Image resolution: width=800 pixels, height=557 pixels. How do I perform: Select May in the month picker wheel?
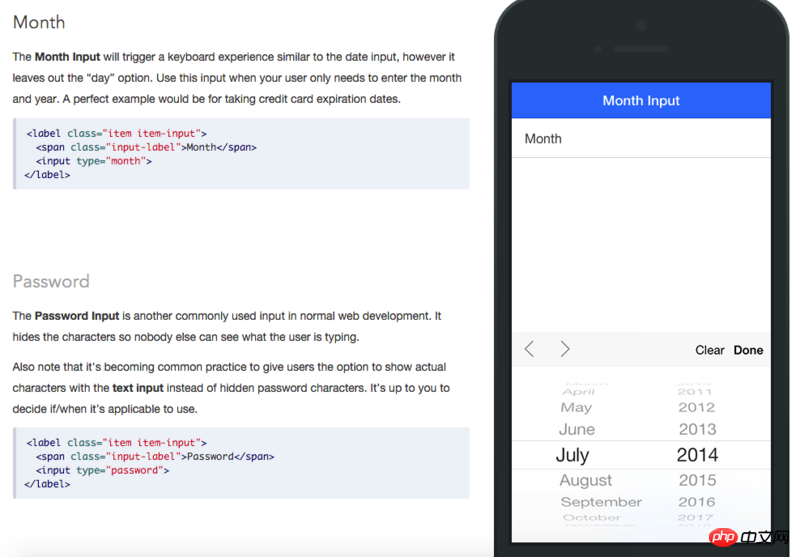(577, 407)
